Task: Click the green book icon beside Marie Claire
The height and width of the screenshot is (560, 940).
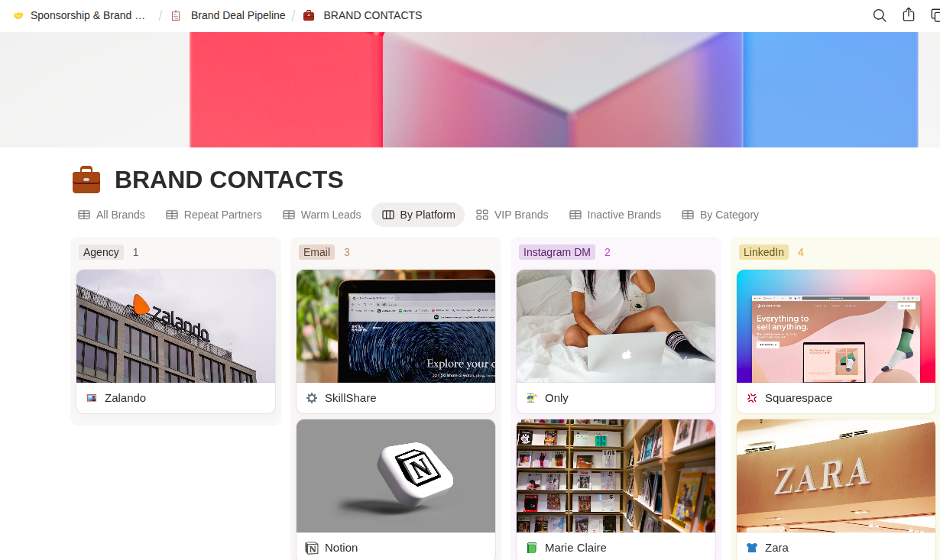Action: (x=532, y=548)
